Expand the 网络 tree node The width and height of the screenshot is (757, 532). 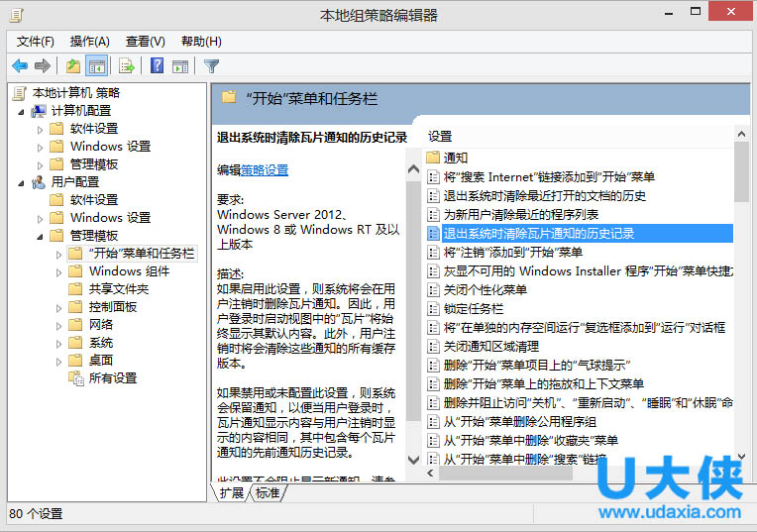pos(58,326)
